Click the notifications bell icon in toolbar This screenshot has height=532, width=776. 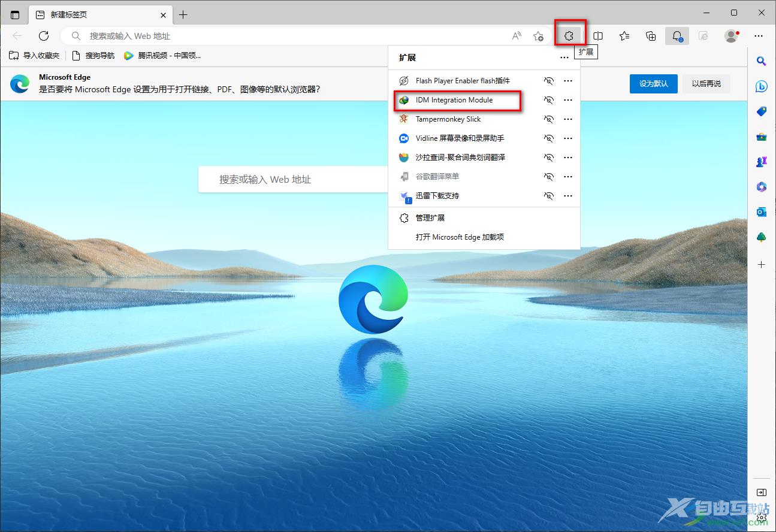coord(677,36)
